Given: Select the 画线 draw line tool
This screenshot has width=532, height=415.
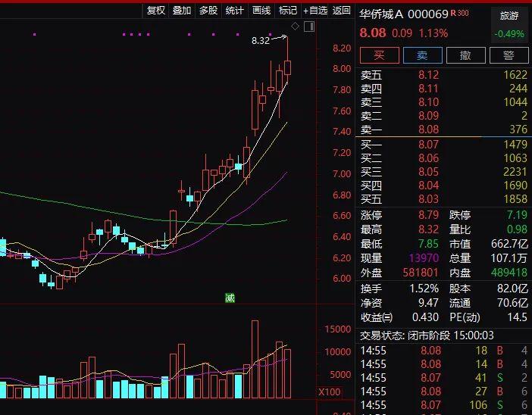Looking at the screenshot, I should click(261, 10).
